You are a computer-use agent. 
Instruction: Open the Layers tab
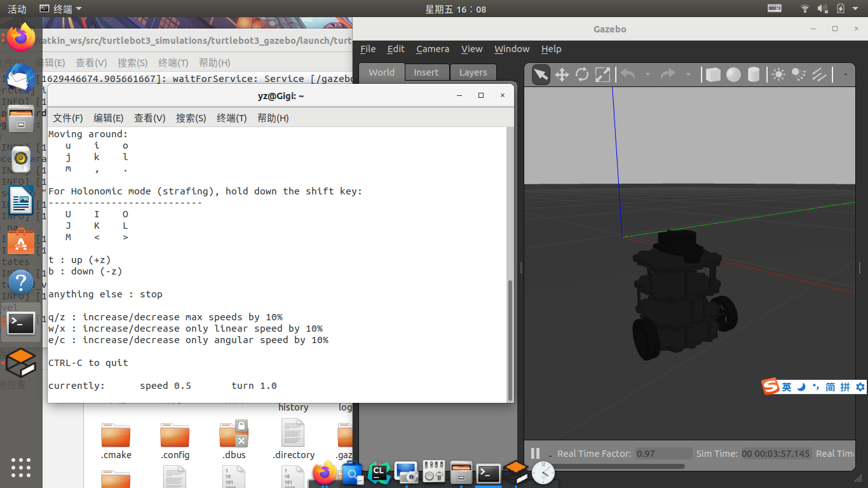point(473,72)
